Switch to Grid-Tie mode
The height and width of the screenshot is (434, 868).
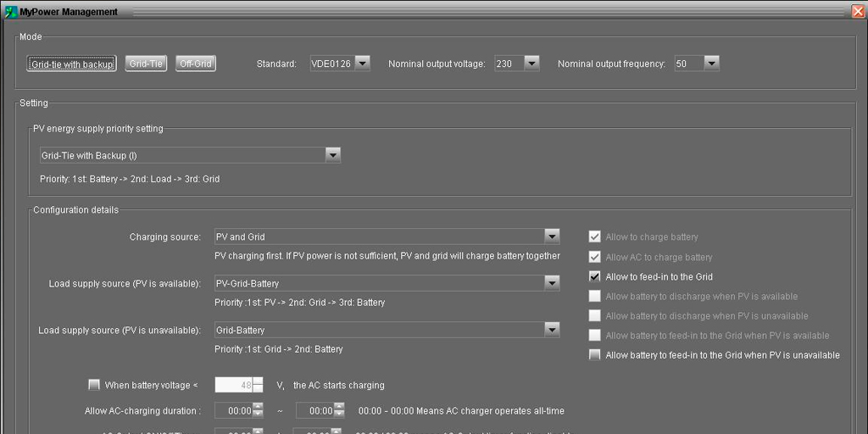pos(146,64)
